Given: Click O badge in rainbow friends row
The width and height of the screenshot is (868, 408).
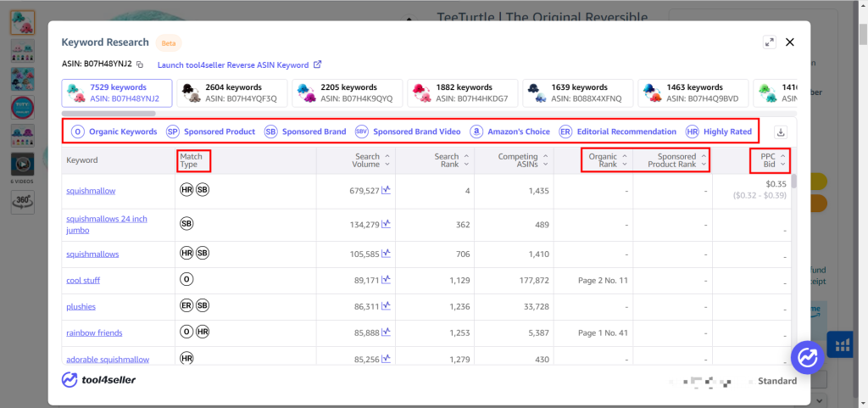Looking at the screenshot, I should [186, 333].
